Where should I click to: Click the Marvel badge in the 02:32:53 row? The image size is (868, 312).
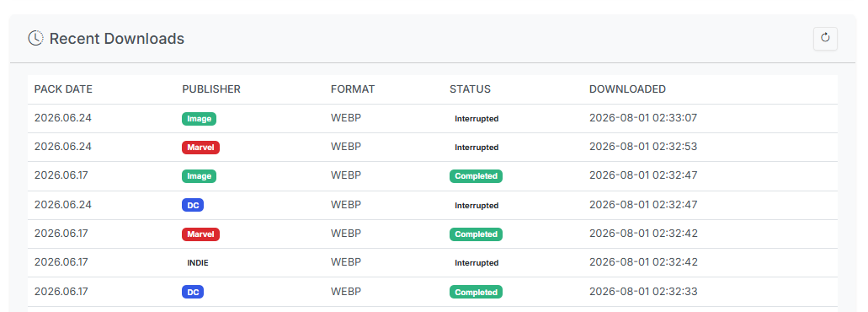(200, 148)
